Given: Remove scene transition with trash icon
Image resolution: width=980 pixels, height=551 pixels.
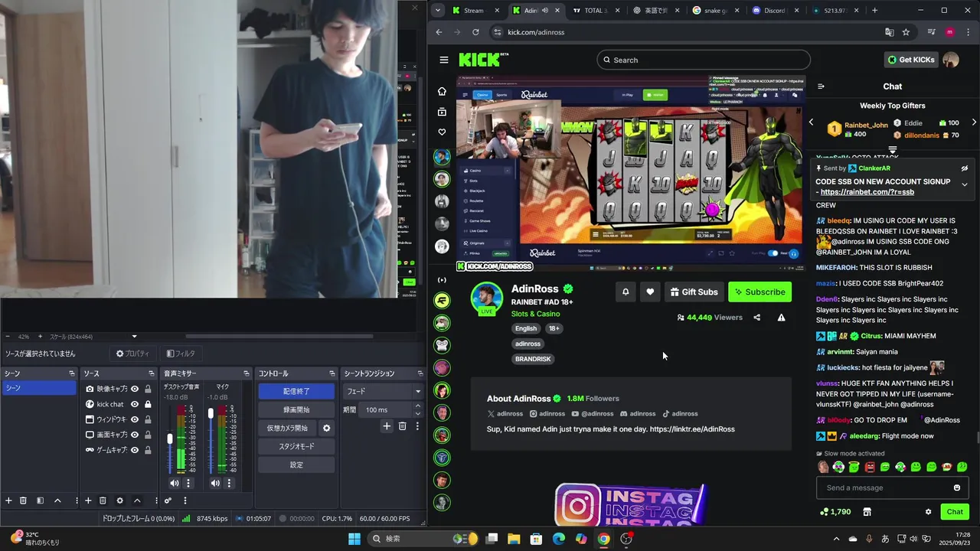Looking at the screenshot, I should coord(402,426).
